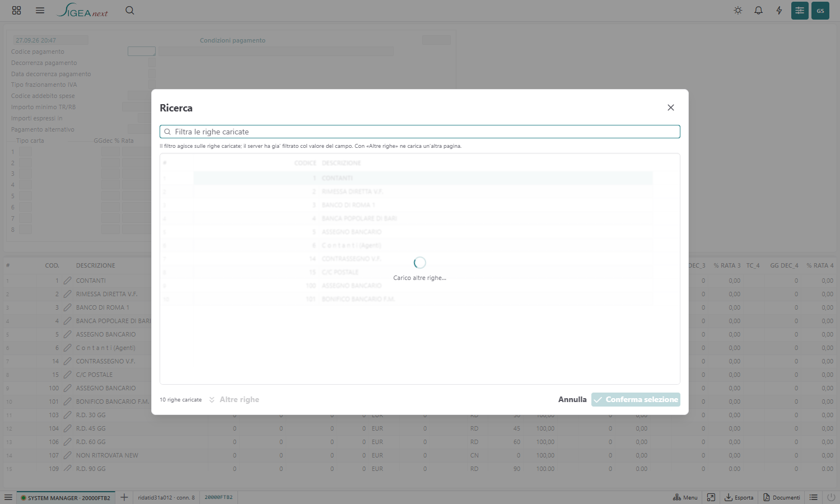Click the % RATA 4 column header
The width and height of the screenshot is (840, 504).
point(820,265)
